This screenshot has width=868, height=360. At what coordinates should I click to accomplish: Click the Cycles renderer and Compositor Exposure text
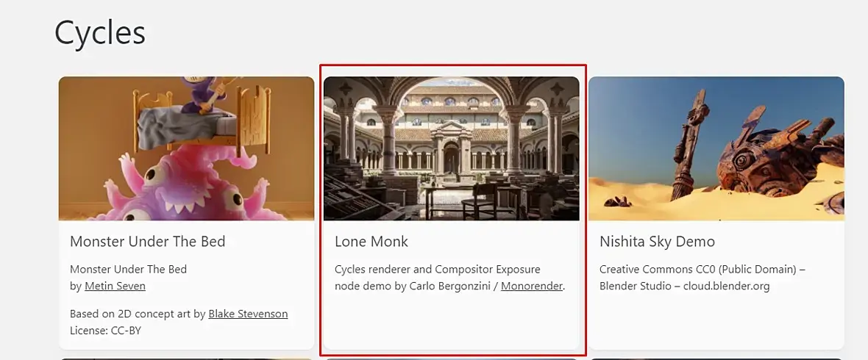click(x=437, y=270)
